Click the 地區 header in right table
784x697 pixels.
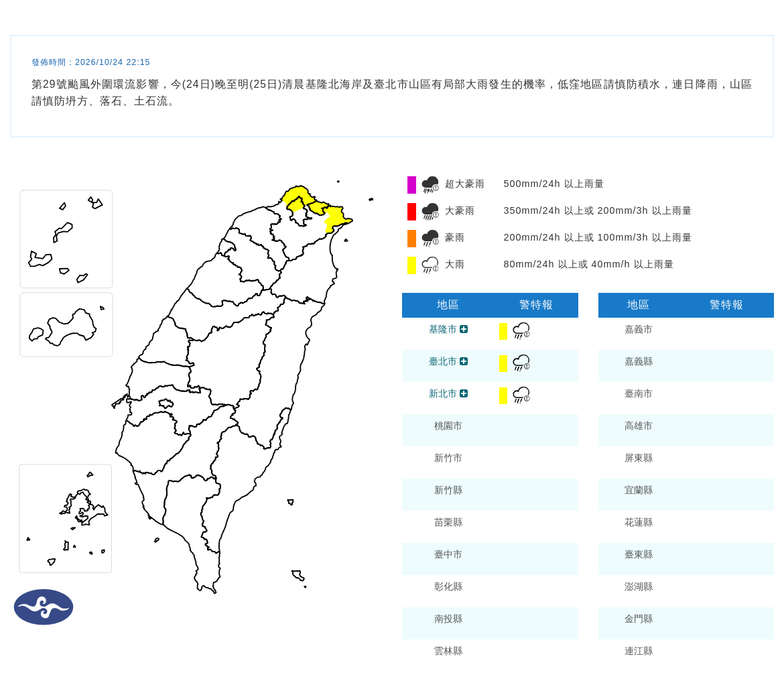638,304
